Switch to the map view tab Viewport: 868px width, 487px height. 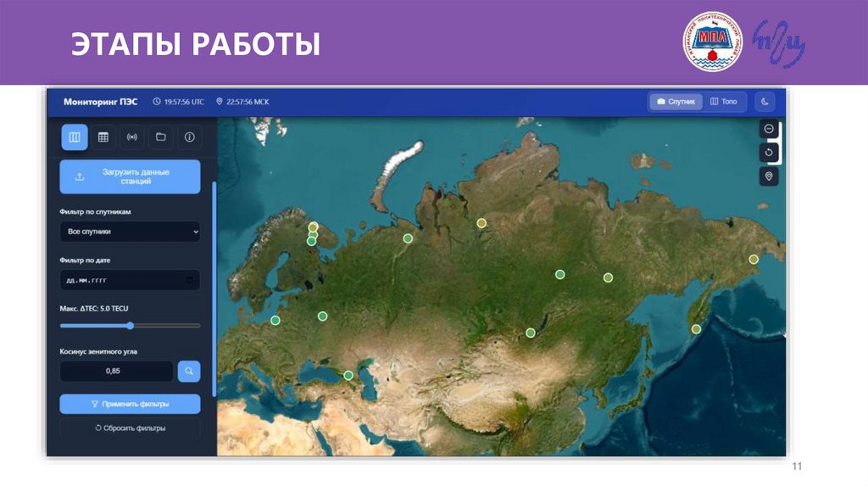(x=75, y=137)
